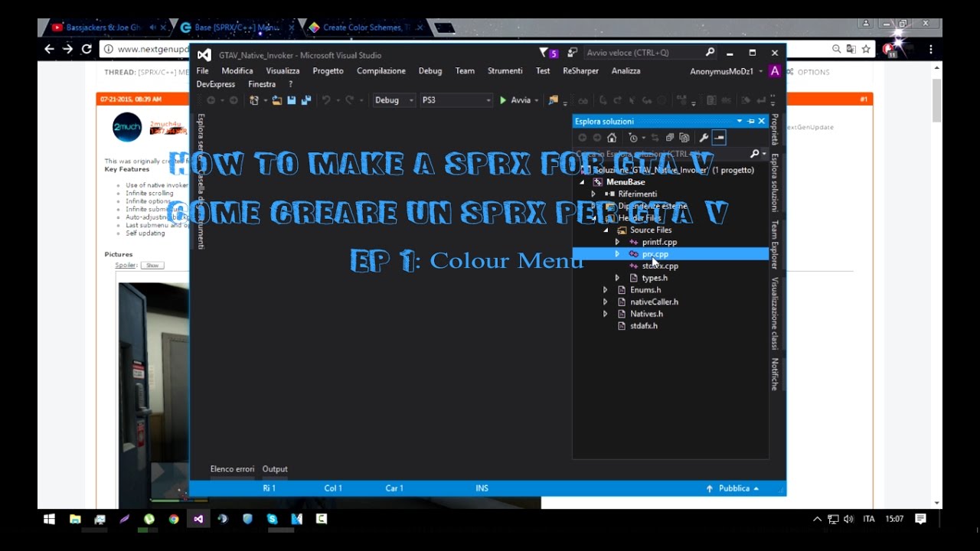
Task: Click the search magnifier in Esplora soluzioni
Action: point(754,154)
